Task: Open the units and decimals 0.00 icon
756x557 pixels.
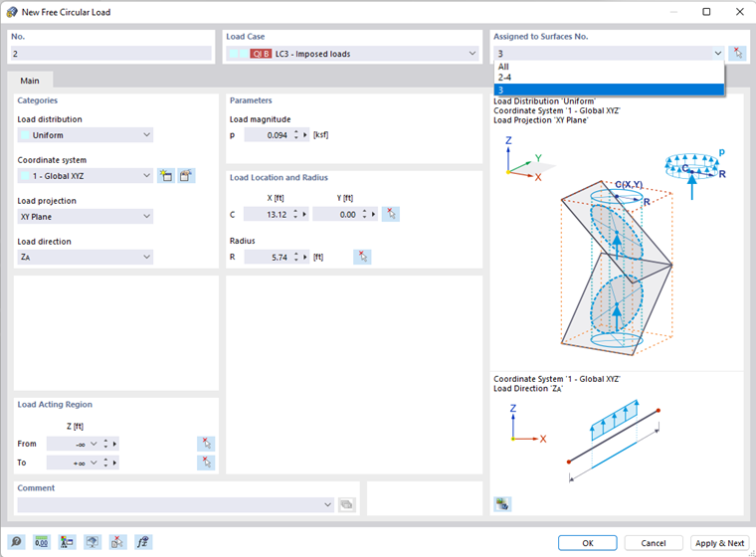Action: [42, 542]
